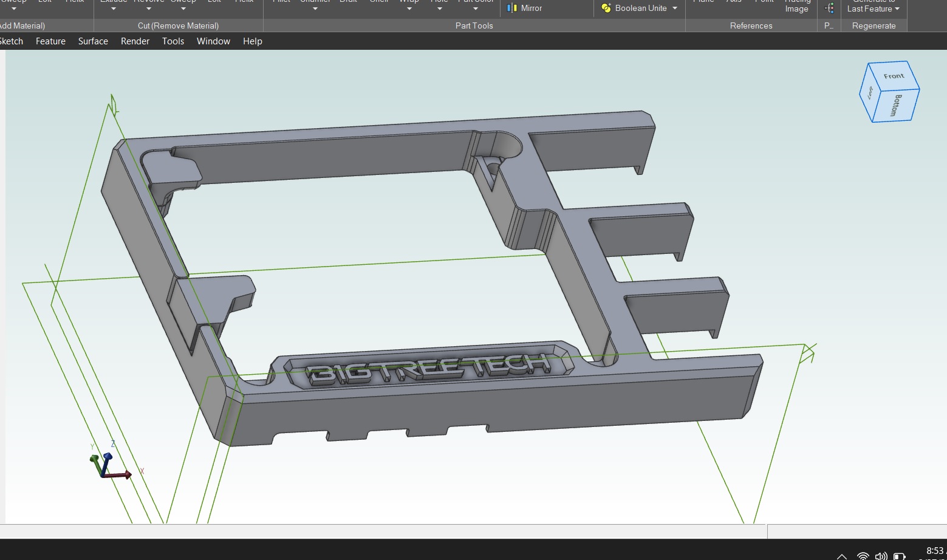
Task: Open the sound volume control in the taskbar
Action: tap(881, 555)
